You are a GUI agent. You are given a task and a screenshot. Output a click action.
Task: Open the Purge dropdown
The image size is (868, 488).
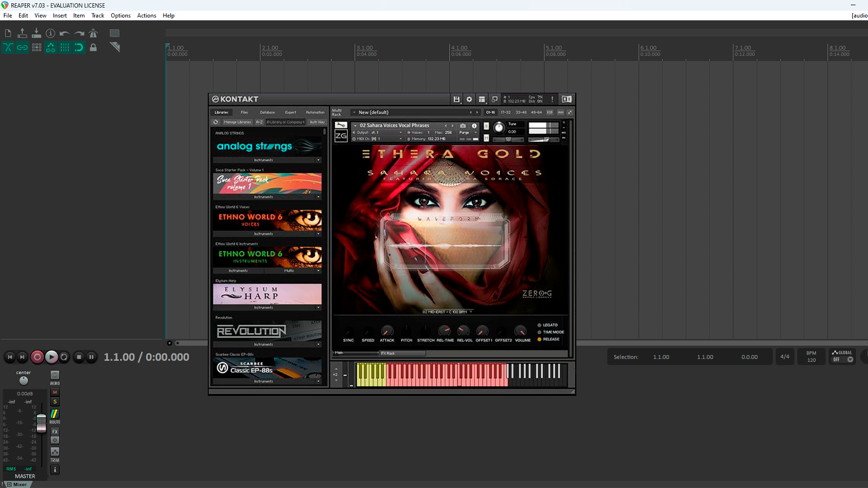[468, 132]
